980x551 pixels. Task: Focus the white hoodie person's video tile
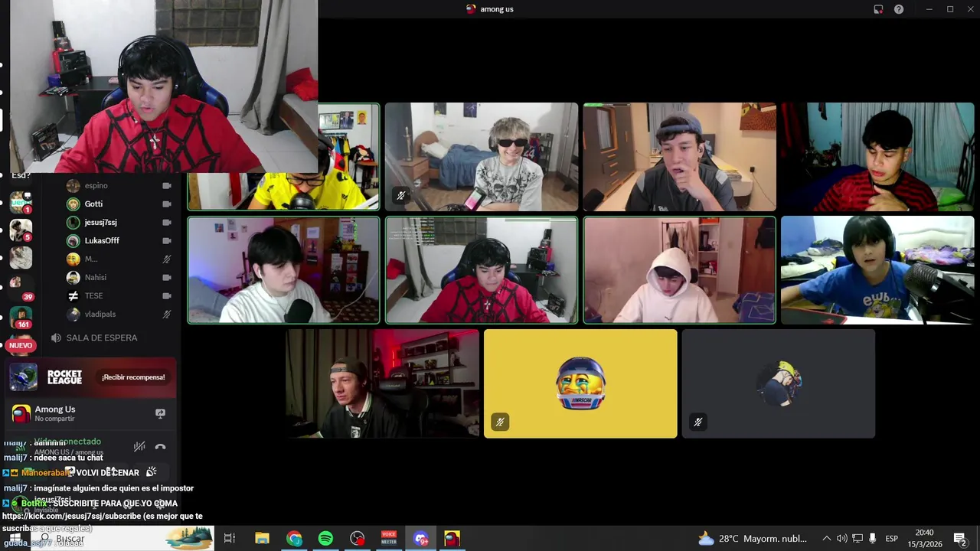tap(679, 270)
